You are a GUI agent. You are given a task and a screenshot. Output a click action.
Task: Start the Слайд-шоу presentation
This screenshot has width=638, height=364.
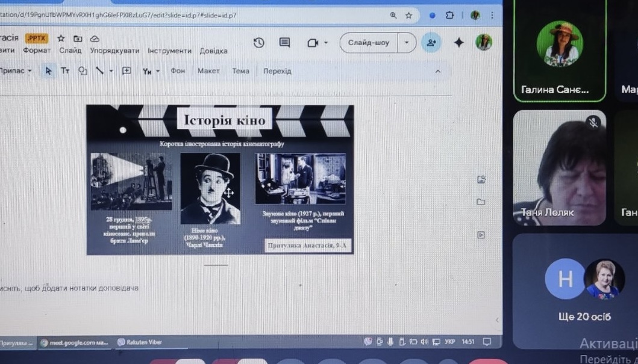pyautogui.click(x=369, y=43)
